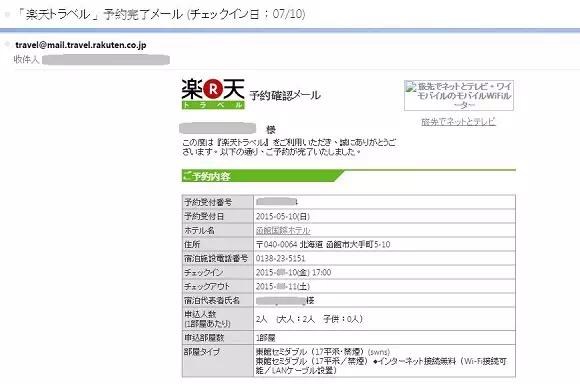Click the 予約受付日 label cell
The width and height of the screenshot is (580, 384).
(218, 216)
